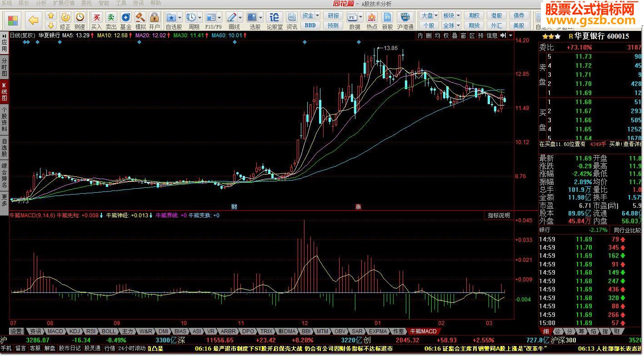The width and height of the screenshot is (644, 356).
Task: Open the 系统 menu
Action: tap(7, 3)
